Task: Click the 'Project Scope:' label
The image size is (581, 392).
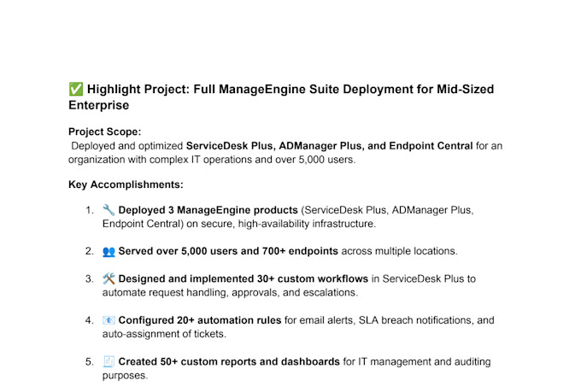Action: (105, 132)
